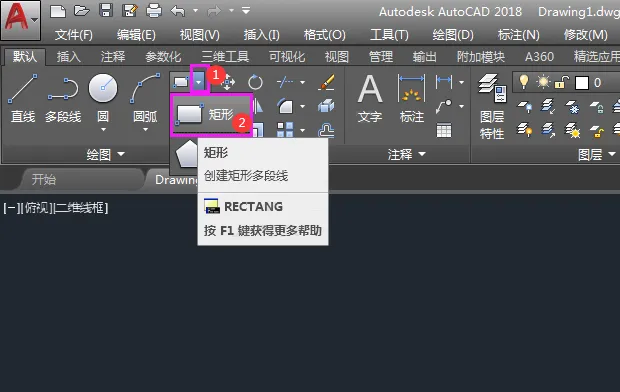Expand the 圆 circle options arrow
This screenshot has width=620, height=392.
click(103, 129)
